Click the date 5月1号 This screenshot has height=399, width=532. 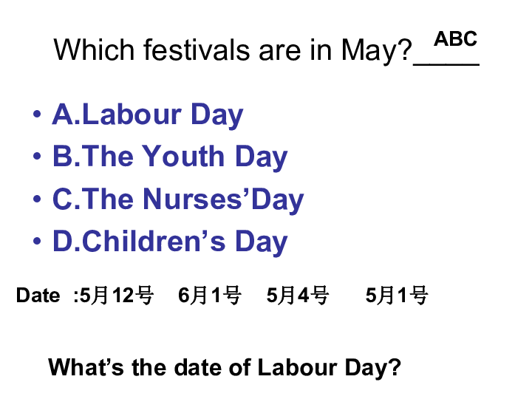[397, 295]
